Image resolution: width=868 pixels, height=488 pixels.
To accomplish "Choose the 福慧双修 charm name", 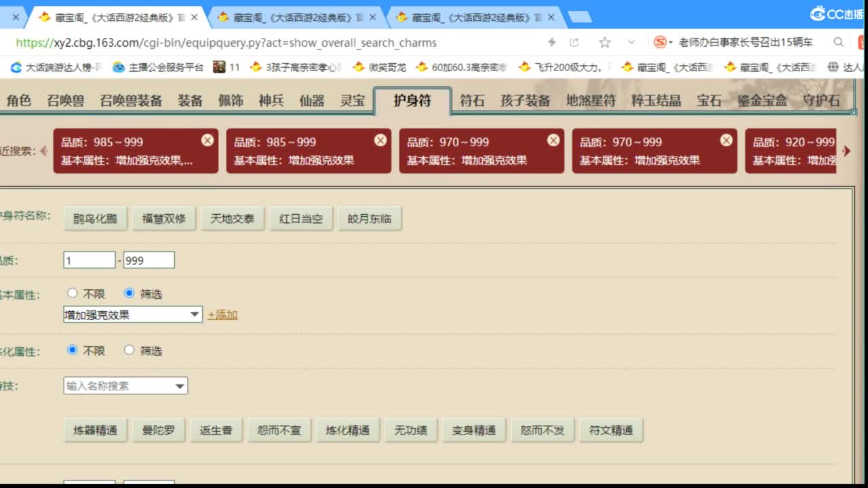I will point(164,218).
